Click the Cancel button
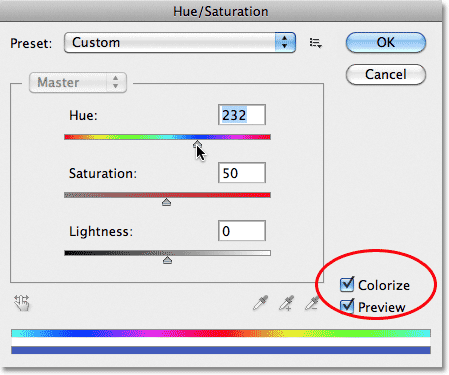 386,74
